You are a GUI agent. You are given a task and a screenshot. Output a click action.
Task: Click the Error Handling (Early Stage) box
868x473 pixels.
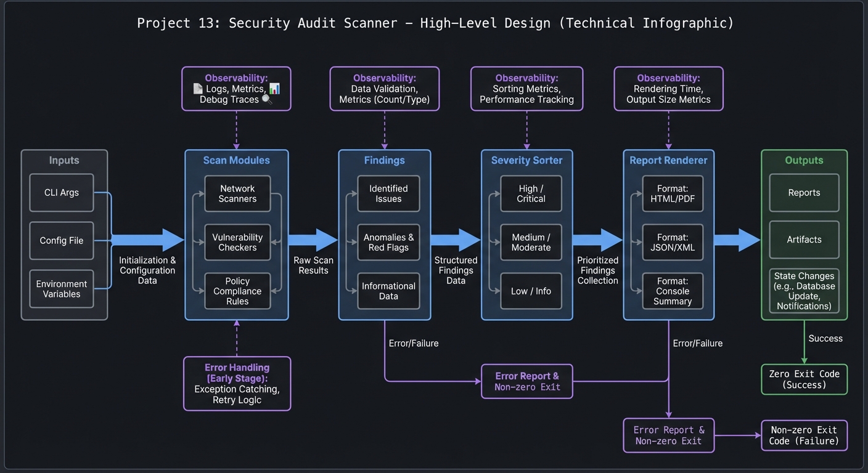click(237, 383)
